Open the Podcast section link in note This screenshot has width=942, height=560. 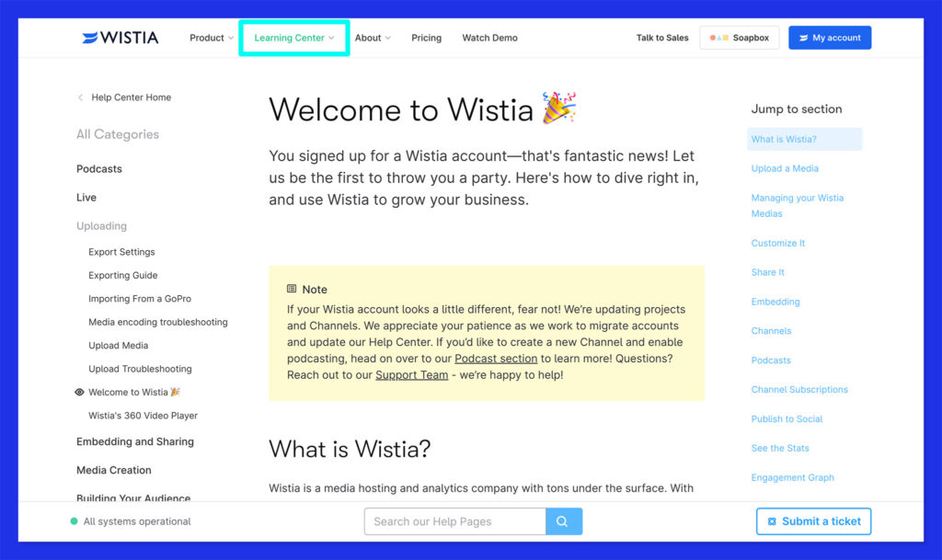pyautogui.click(x=496, y=359)
